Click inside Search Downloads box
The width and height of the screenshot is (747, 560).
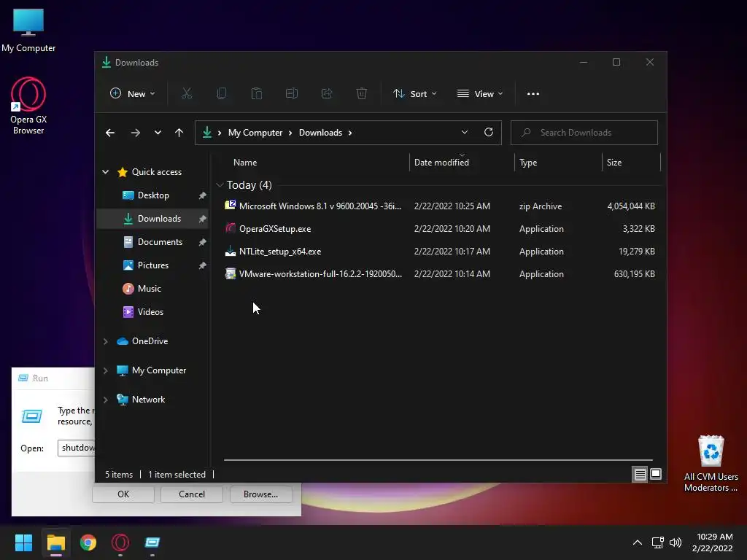click(x=584, y=133)
